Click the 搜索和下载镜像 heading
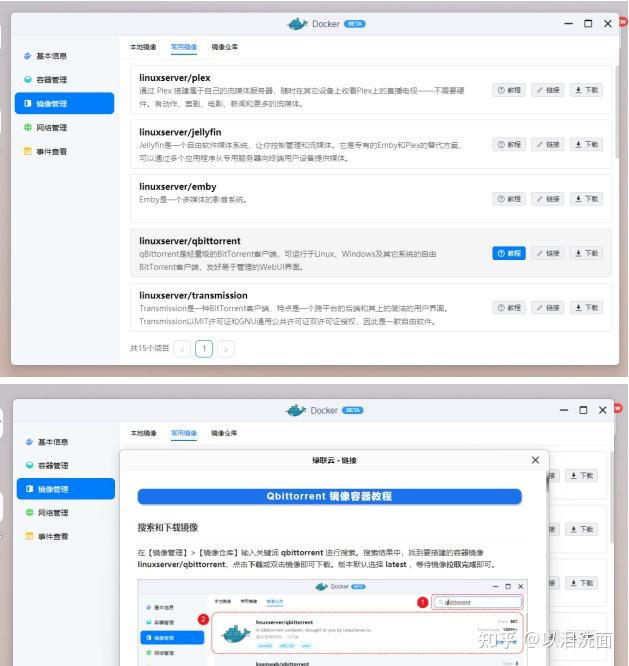Screen dimensions: 629x666 coord(168,528)
